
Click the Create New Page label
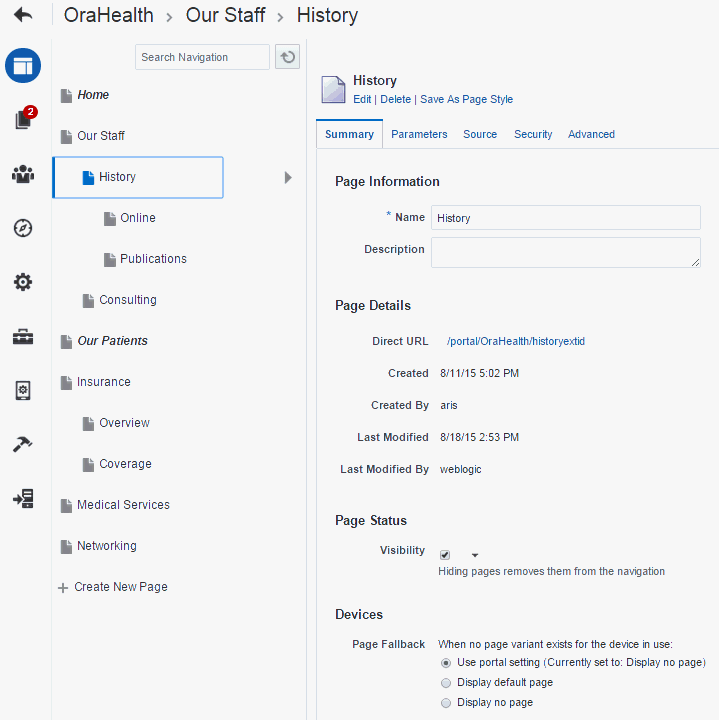[x=121, y=587]
